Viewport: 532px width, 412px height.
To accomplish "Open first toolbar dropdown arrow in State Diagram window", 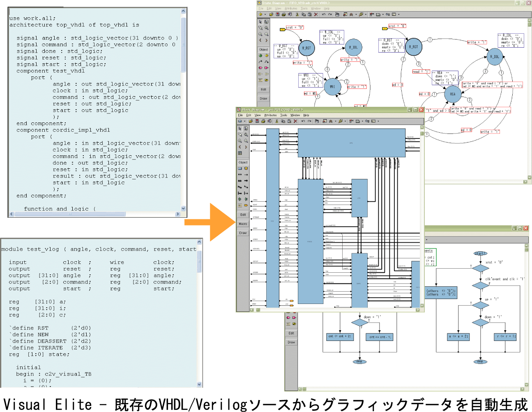I will (x=265, y=14).
